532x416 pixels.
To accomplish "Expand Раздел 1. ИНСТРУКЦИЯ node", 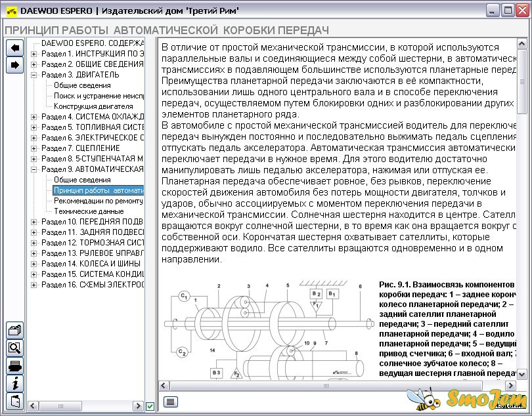I will click(x=33, y=54).
